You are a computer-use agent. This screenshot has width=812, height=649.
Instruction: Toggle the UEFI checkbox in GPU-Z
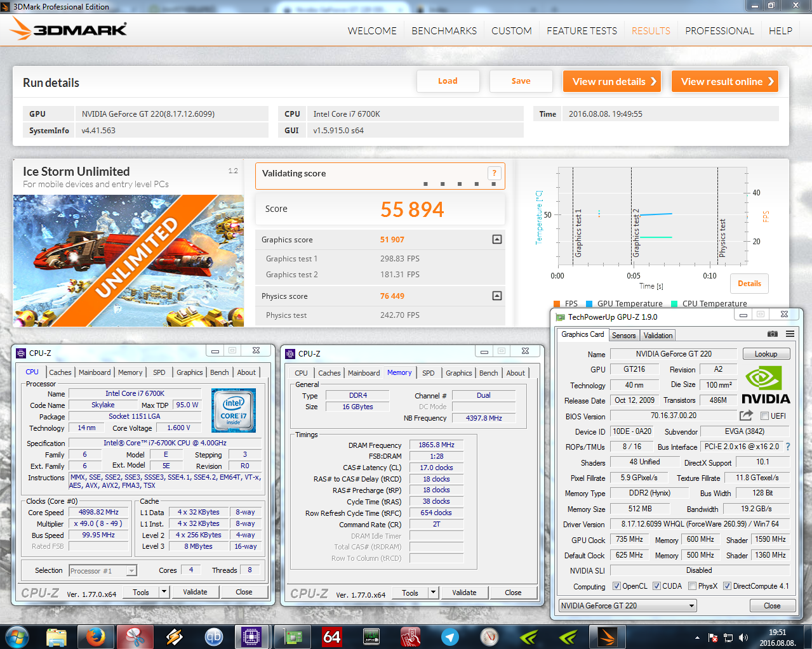(x=764, y=416)
